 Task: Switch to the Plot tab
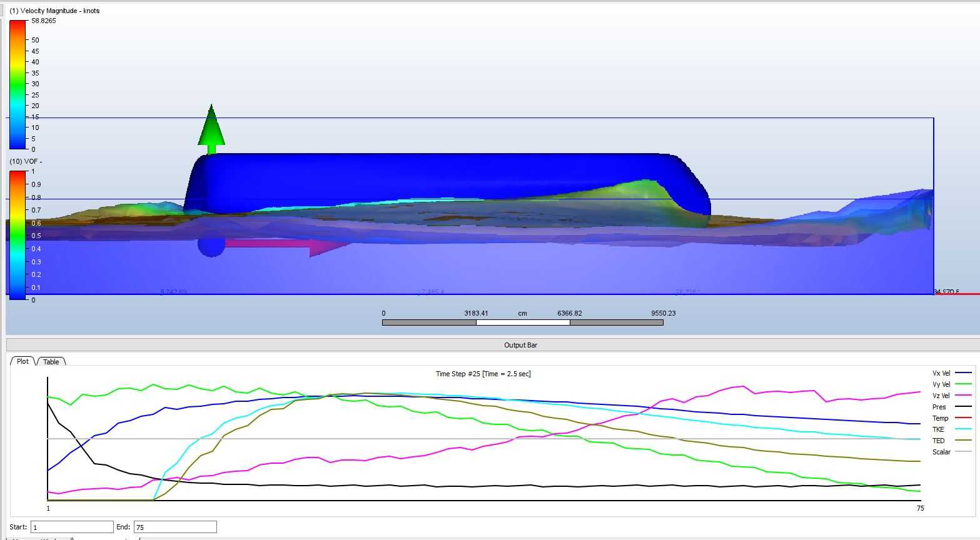tap(23, 361)
